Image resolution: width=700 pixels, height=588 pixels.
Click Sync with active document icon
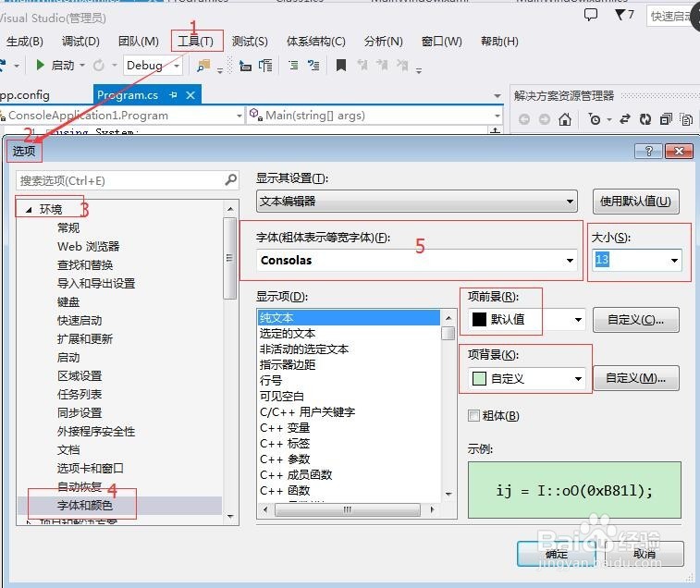coord(625,119)
